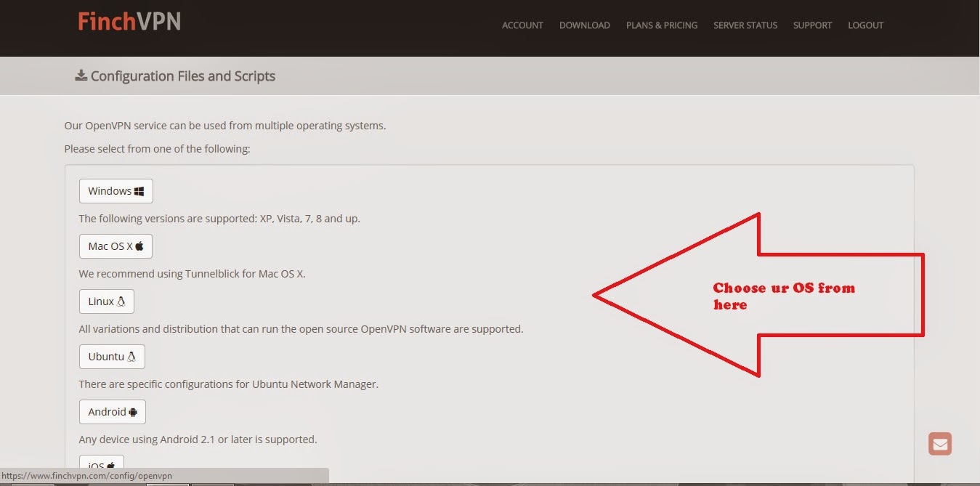
Task: Click the download icon beside Configuration Files heading
Action: (81, 76)
